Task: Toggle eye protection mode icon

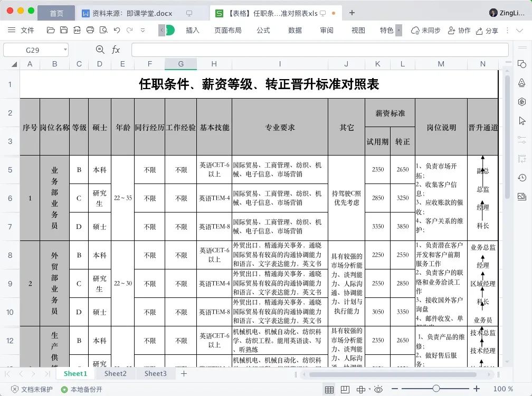Action: [378, 389]
